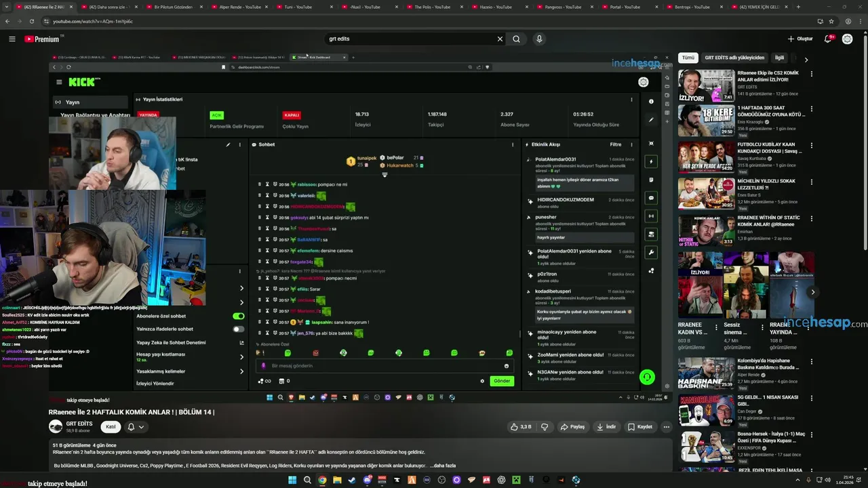
Task: Open '18 KERE BİTİRDİM' video thumbnail
Action: point(706,121)
